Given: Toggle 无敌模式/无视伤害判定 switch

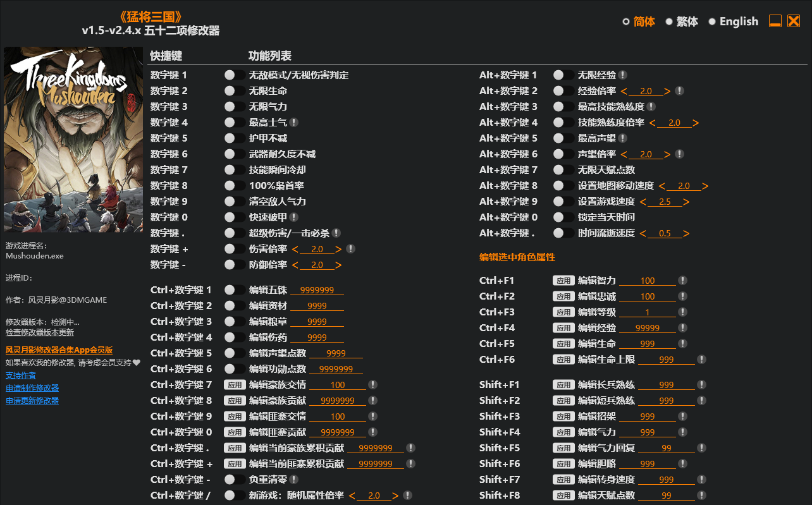Looking at the screenshot, I should (235, 75).
